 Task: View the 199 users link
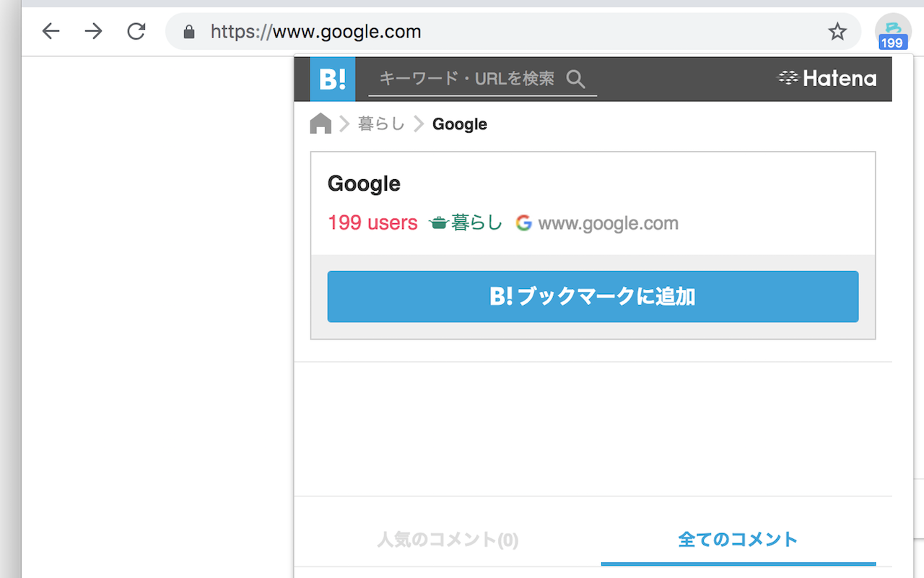[372, 223]
